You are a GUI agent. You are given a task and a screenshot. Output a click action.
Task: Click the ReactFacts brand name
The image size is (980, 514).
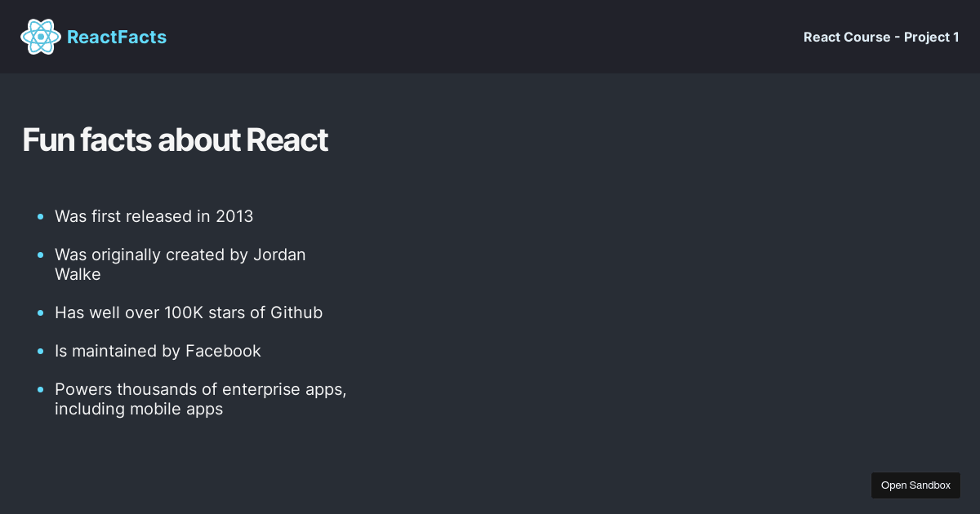tap(117, 38)
